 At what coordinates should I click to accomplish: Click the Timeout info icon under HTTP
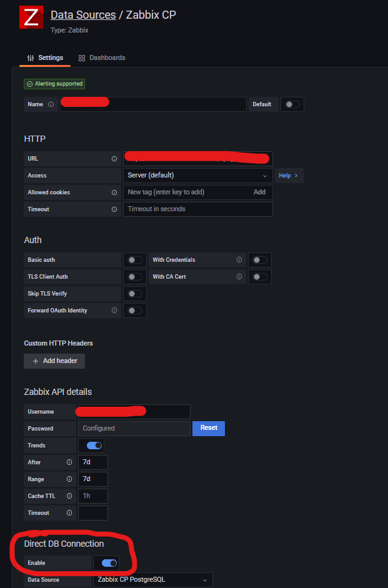(x=113, y=209)
